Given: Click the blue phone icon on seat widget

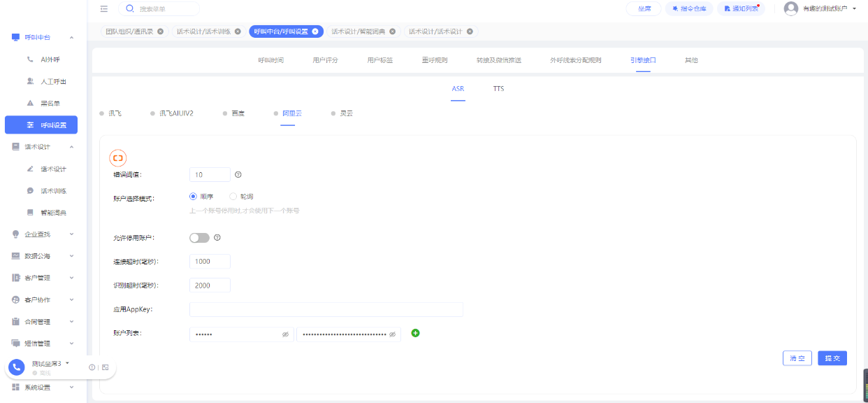Looking at the screenshot, I should point(16,368).
